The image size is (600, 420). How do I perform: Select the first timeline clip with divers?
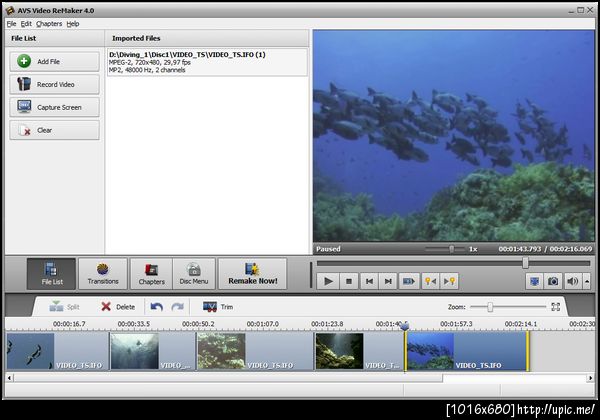point(57,351)
